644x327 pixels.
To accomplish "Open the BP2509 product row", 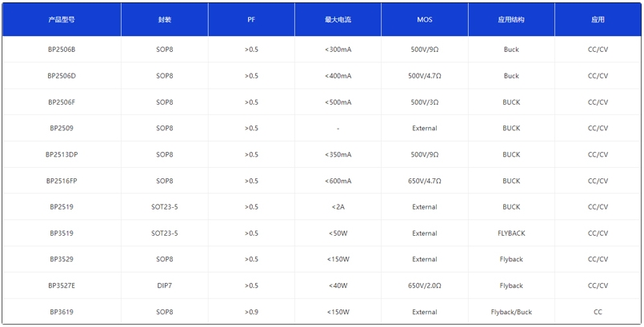I will click(62, 128).
